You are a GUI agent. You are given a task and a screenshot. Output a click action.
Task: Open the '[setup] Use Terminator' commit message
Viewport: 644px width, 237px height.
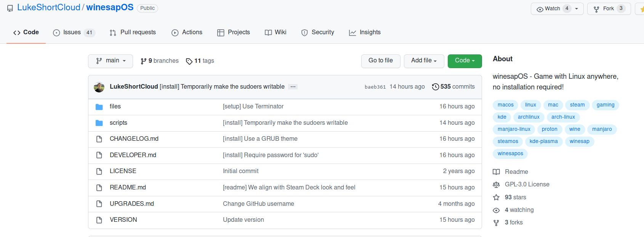click(253, 107)
